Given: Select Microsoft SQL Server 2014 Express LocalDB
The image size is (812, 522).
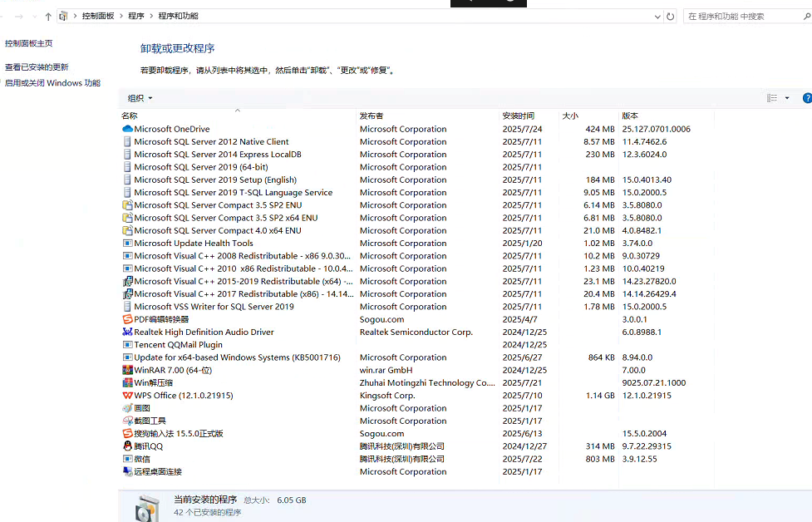Looking at the screenshot, I should (417, 155).
